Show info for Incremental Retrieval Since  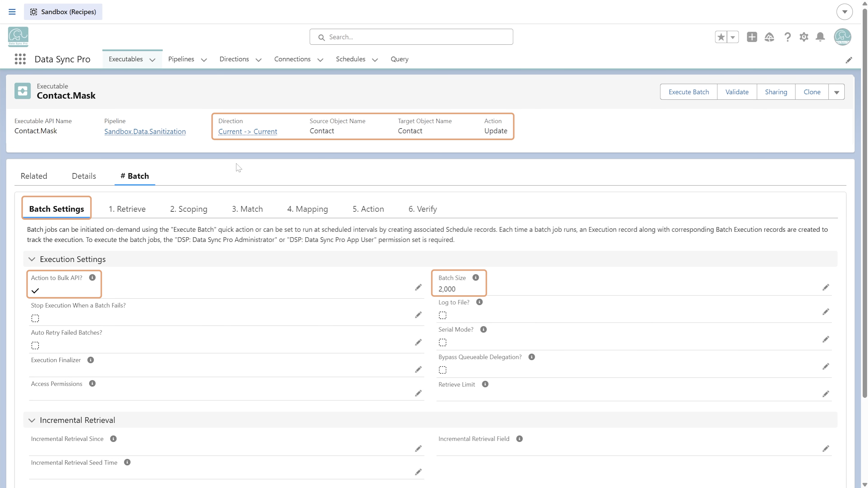click(x=113, y=439)
